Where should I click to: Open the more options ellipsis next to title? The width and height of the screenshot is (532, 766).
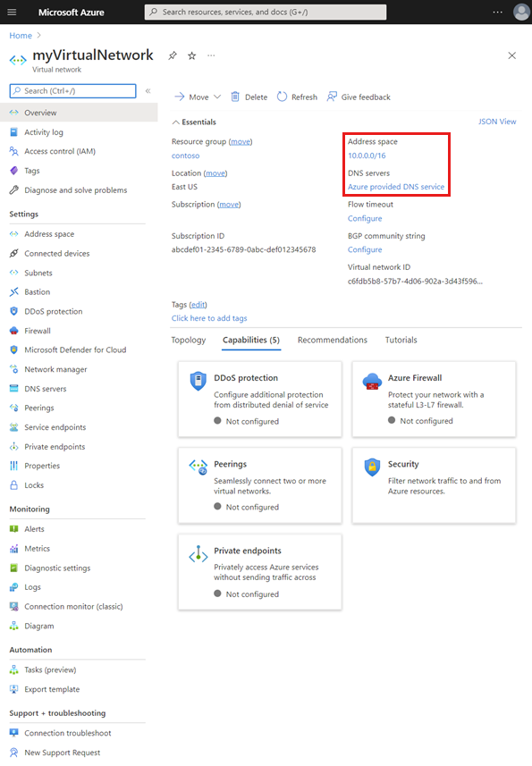pyautogui.click(x=211, y=55)
